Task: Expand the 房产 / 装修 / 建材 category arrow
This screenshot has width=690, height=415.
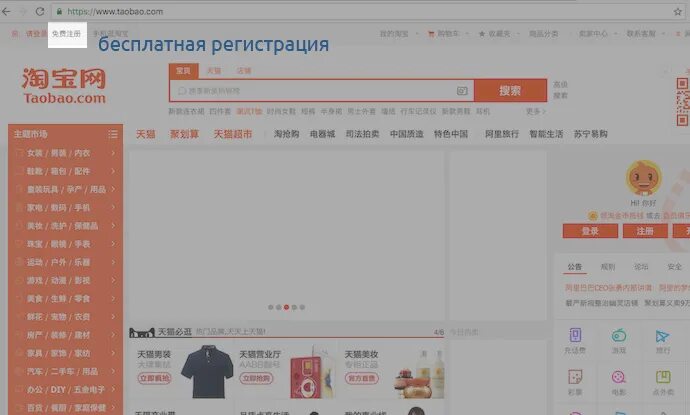Action: [x=113, y=335]
